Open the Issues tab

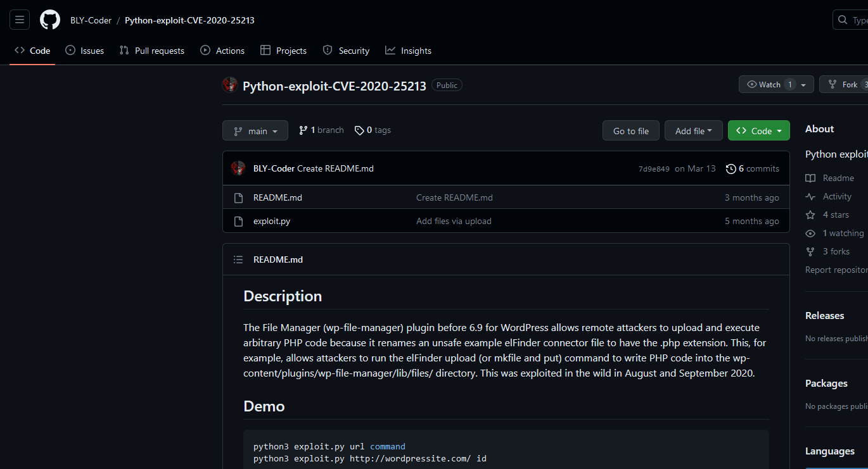(84, 51)
